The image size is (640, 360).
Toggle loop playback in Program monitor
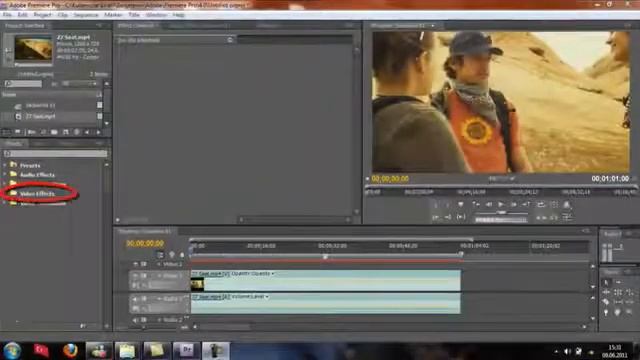(x=541, y=204)
